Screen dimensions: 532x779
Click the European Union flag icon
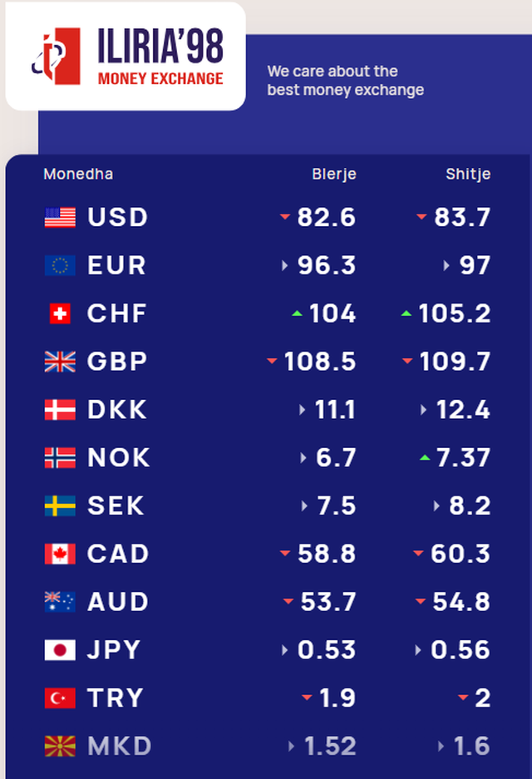pyautogui.click(x=60, y=266)
